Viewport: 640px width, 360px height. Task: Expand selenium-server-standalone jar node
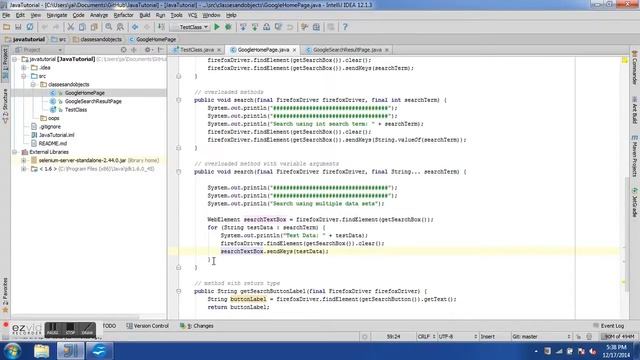pos(24,160)
